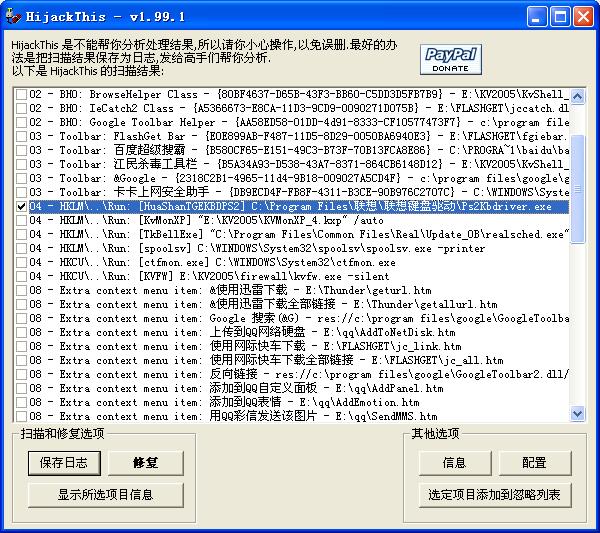Click the 保存日志 save log button

click(64, 463)
